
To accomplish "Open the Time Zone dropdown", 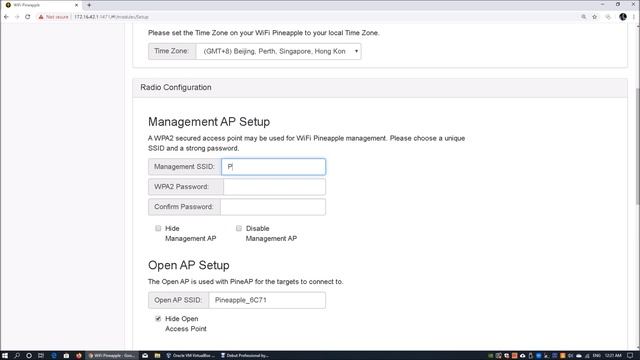I will click(278, 51).
